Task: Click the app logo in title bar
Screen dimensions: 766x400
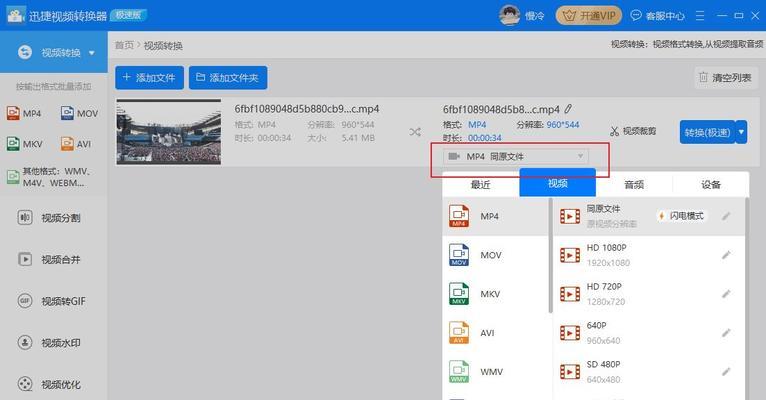Action: [x=15, y=15]
